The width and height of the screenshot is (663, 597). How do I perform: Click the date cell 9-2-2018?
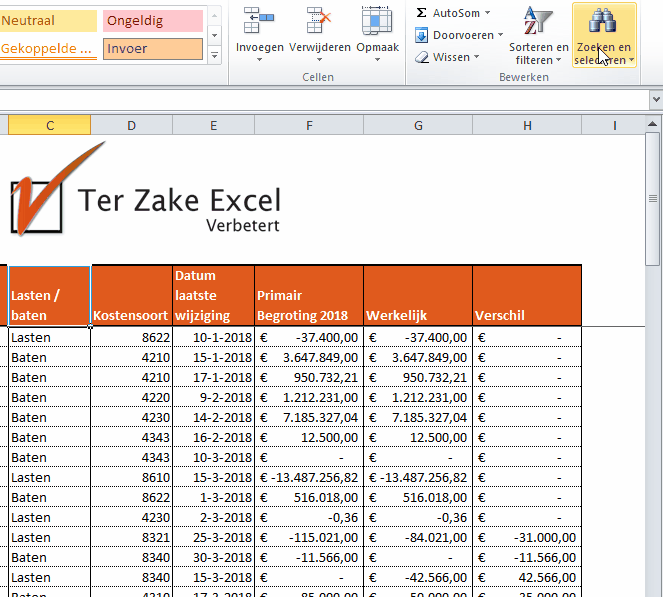214,398
